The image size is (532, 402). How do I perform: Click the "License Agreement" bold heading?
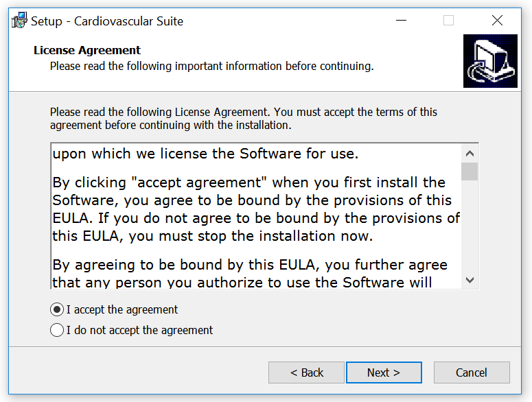click(x=87, y=50)
